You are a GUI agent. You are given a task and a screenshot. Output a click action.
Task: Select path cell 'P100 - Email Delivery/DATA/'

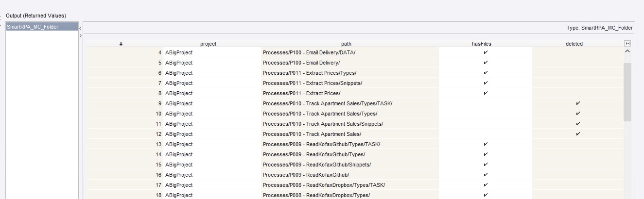point(309,52)
